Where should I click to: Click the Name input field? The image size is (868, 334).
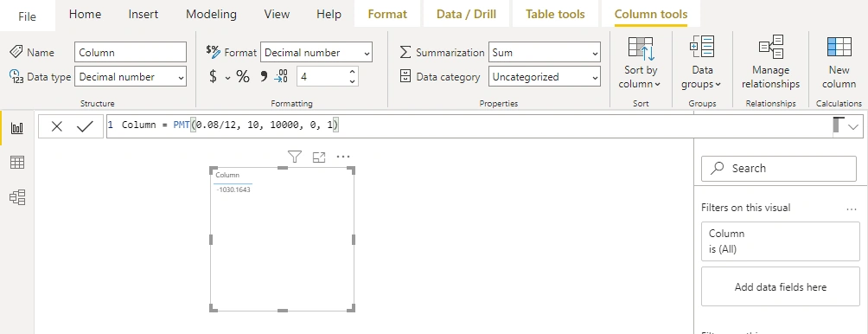click(x=131, y=53)
